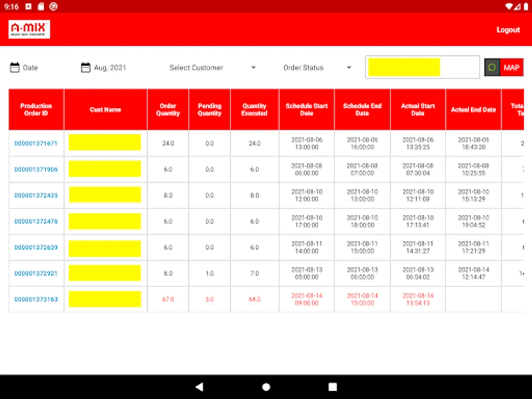Click the red executed quantity 64.0
The width and height of the screenshot is (532, 399).
(x=254, y=299)
